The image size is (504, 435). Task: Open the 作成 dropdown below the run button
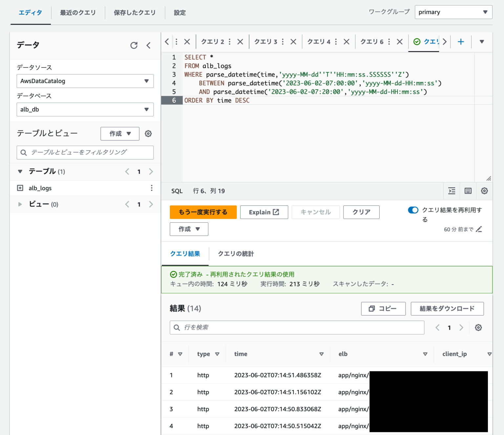pos(189,229)
